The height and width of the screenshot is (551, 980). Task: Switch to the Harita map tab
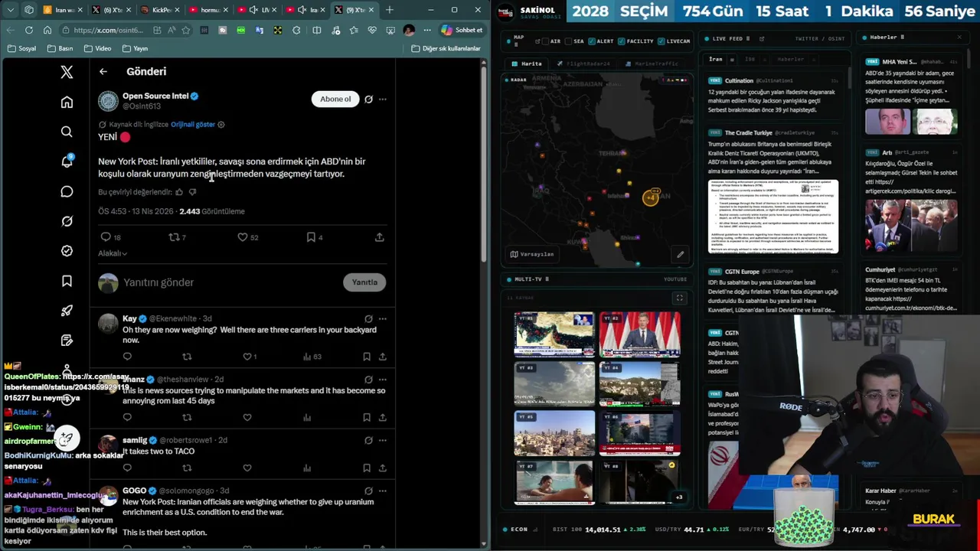527,64
